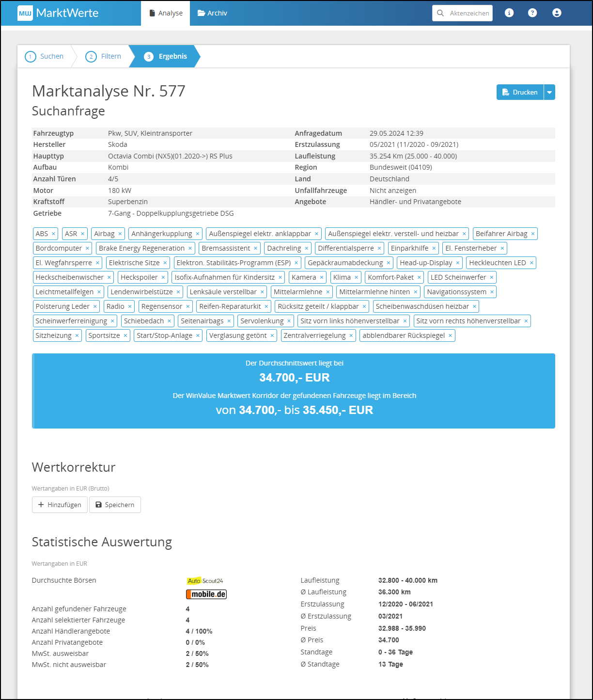Save the Wertkorrektur with Speichern
The width and height of the screenshot is (593, 700).
click(x=115, y=505)
